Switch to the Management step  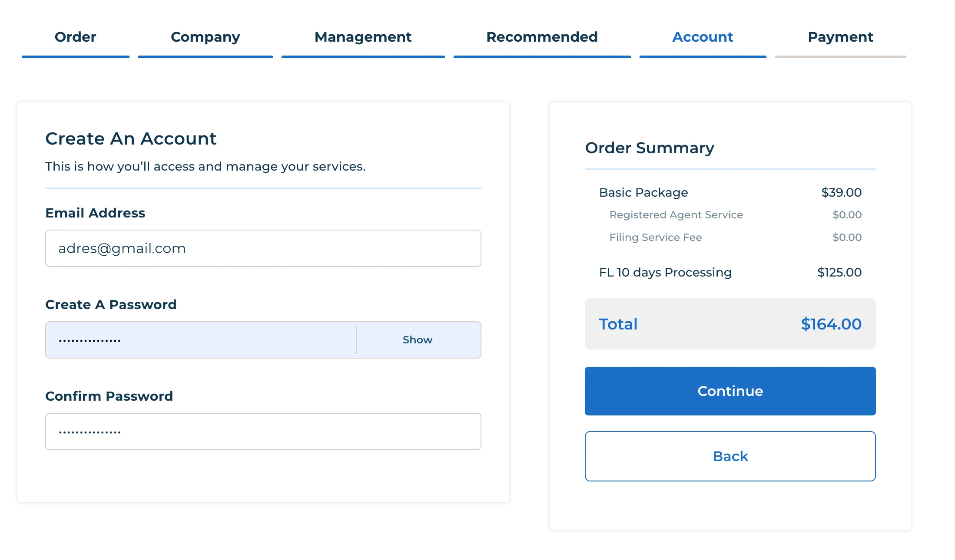pos(363,37)
